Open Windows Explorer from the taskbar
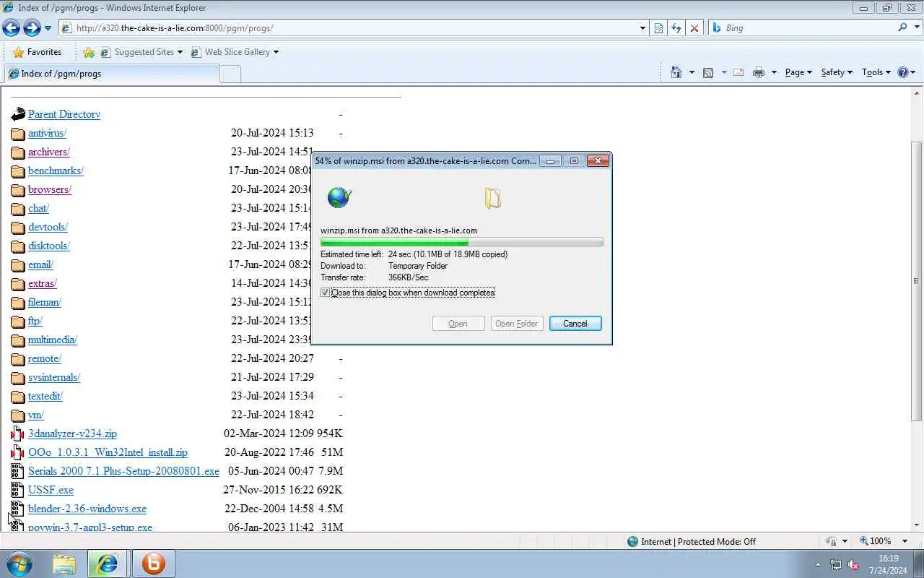 point(64,564)
